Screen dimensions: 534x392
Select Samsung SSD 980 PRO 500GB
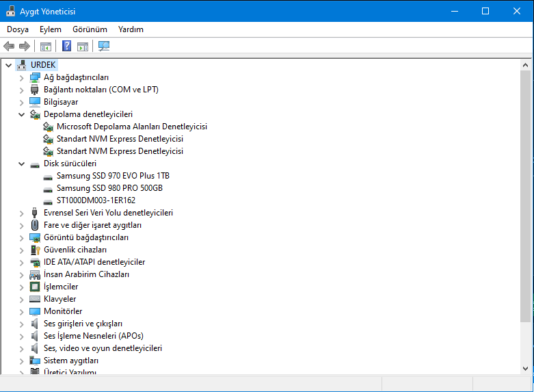click(109, 188)
